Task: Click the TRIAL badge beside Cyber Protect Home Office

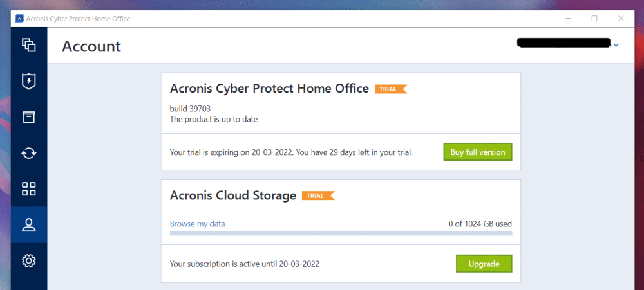Action: coord(390,89)
